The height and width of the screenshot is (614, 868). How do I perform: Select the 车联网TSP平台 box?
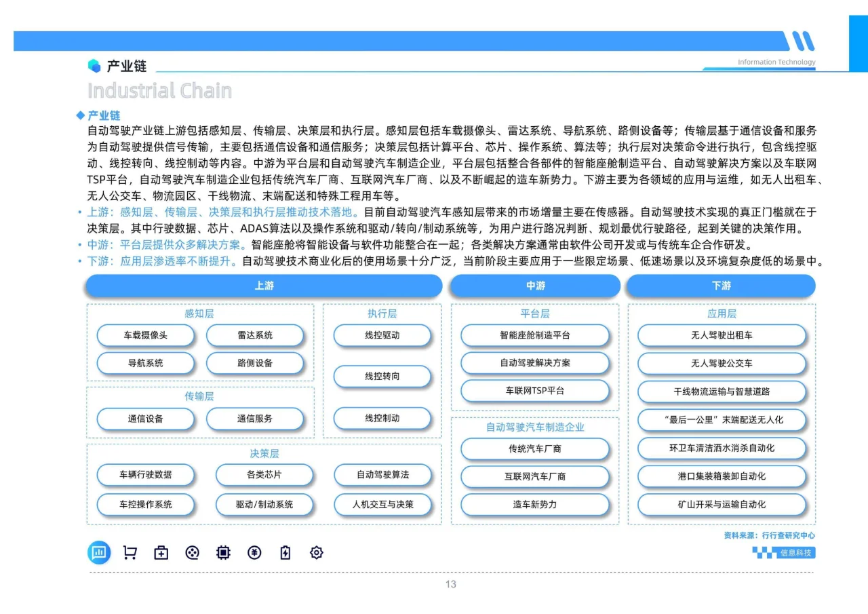click(535, 391)
